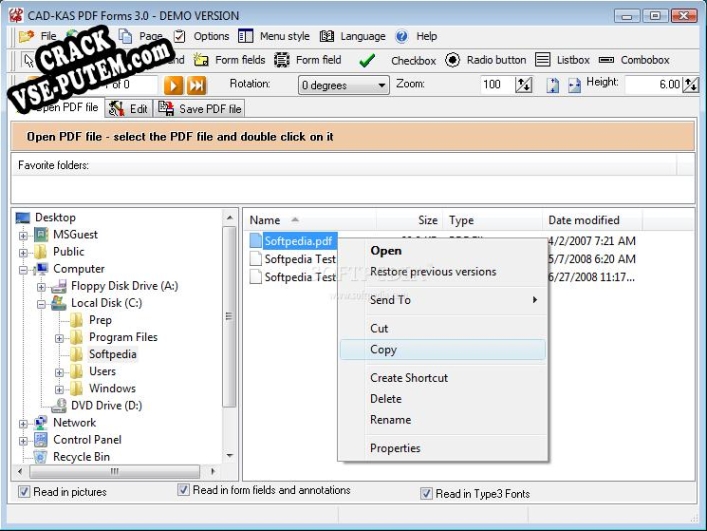The image size is (707, 531).
Task: Expand the Program Files folder node
Action: (x=59, y=338)
